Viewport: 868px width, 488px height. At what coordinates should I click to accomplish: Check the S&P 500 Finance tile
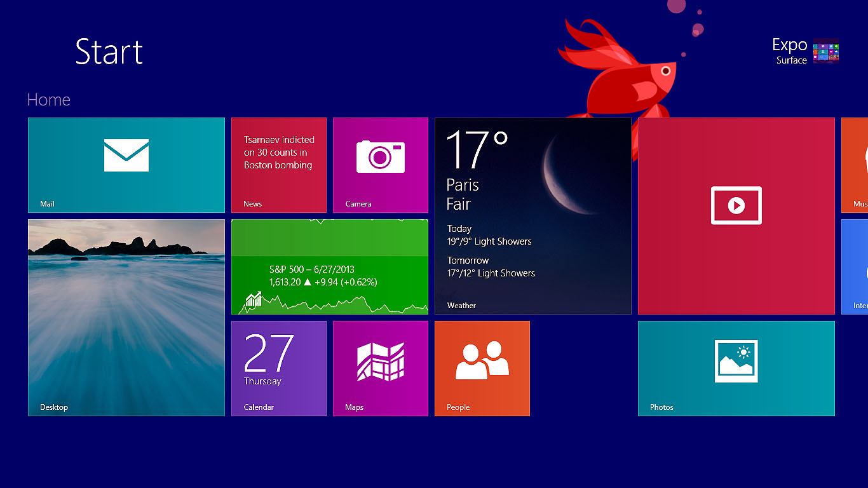click(329, 267)
